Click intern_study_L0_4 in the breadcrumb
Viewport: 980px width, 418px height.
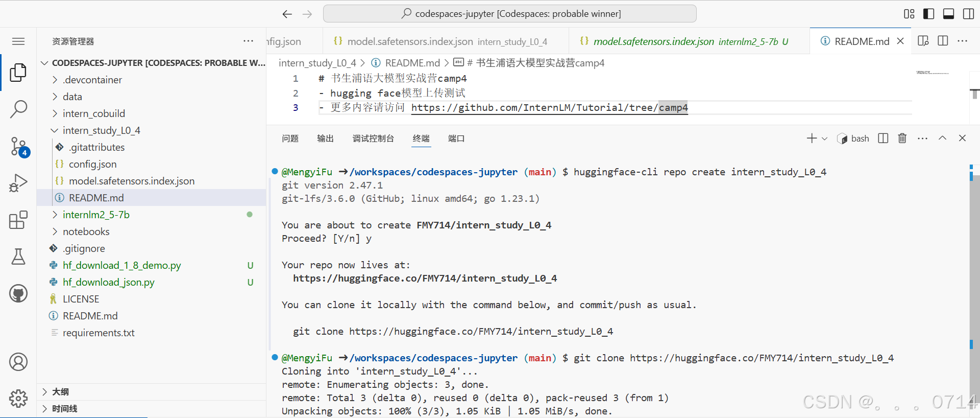(x=317, y=63)
